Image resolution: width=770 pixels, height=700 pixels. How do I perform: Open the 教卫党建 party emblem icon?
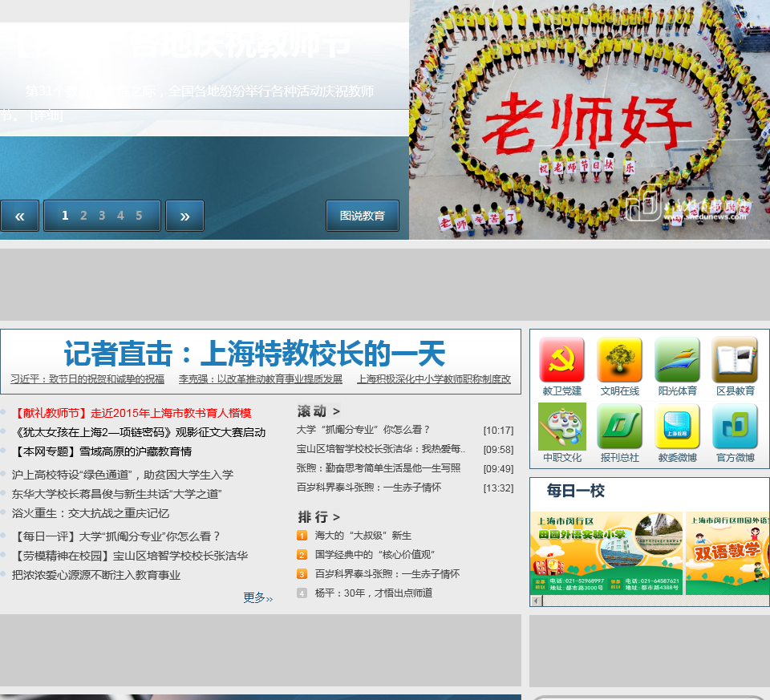click(x=561, y=360)
